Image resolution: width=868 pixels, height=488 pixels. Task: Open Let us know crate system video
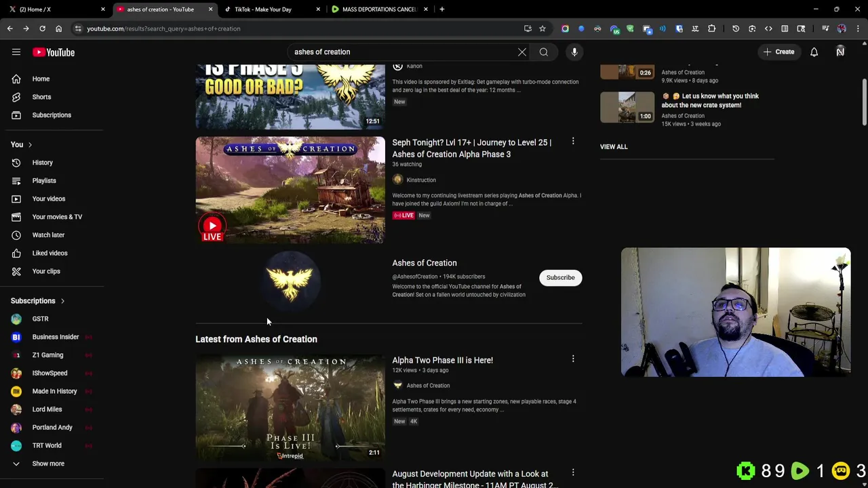[x=710, y=100]
